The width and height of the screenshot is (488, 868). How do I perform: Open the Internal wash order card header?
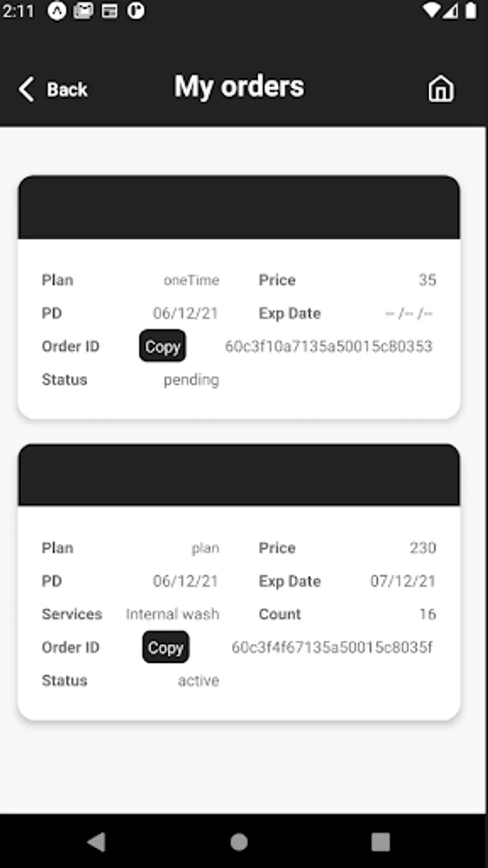[239, 475]
